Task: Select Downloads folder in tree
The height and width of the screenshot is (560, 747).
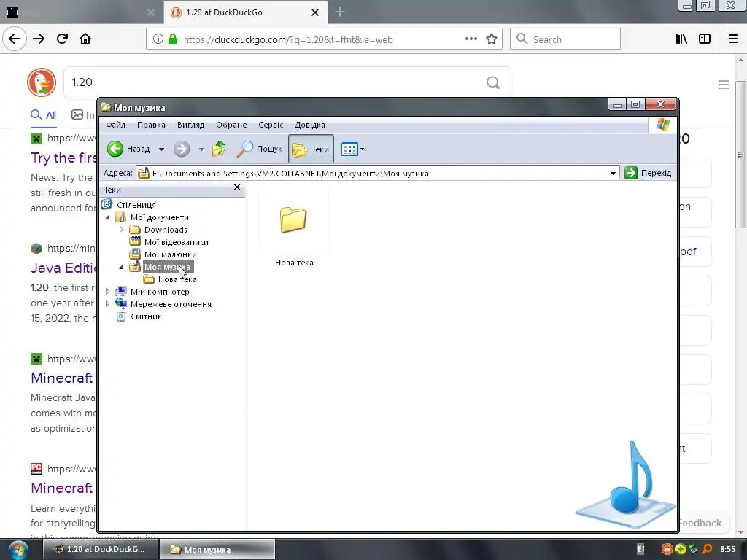Action: point(166,230)
